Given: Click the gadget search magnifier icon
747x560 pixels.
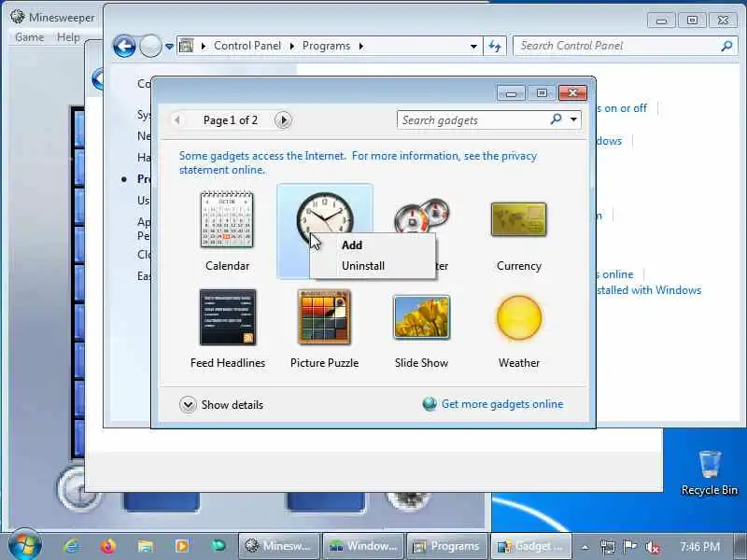Looking at the screenshot, I should [556, 119].
